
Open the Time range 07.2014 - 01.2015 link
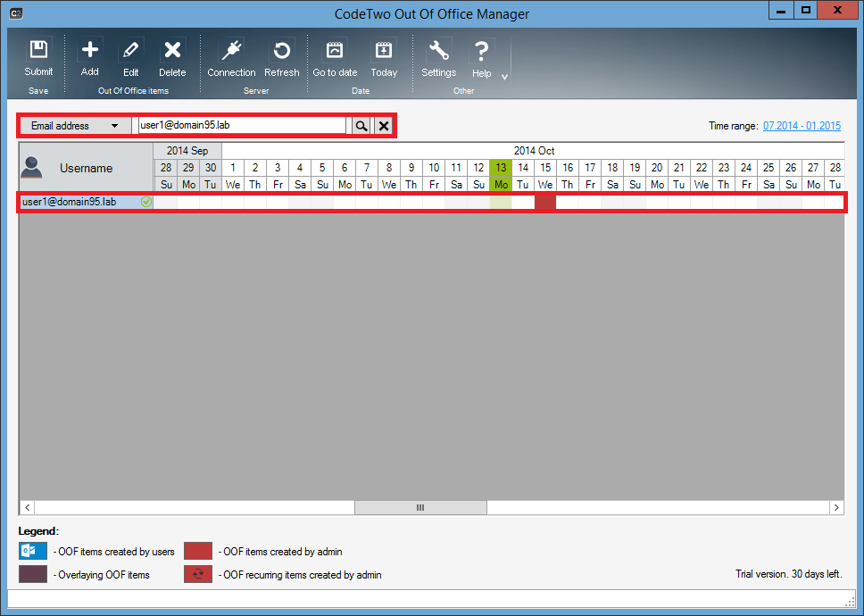tap(802, 126)
